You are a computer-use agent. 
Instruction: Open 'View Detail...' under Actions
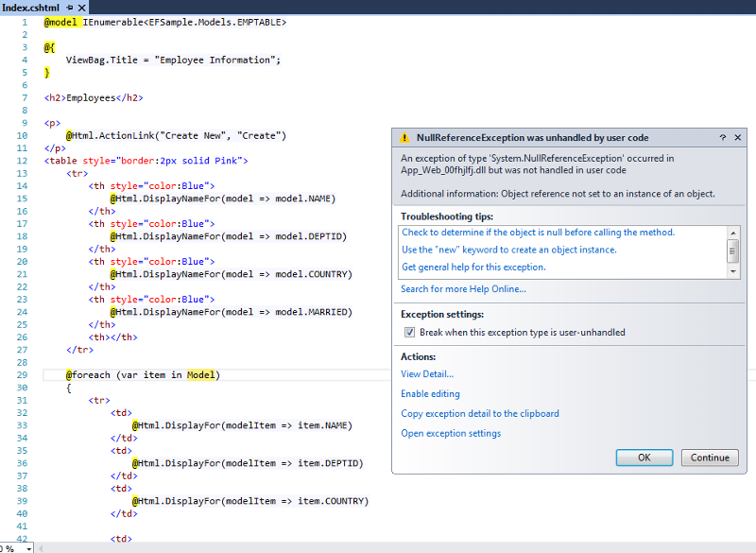(x=426, y=373)
